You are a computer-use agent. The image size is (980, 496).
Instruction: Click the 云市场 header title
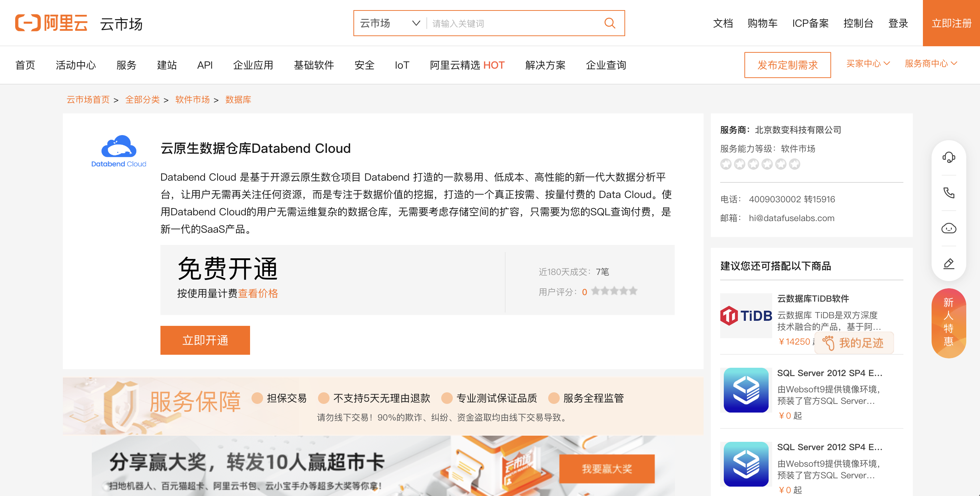pyautogui.click(x=121, y=24)
